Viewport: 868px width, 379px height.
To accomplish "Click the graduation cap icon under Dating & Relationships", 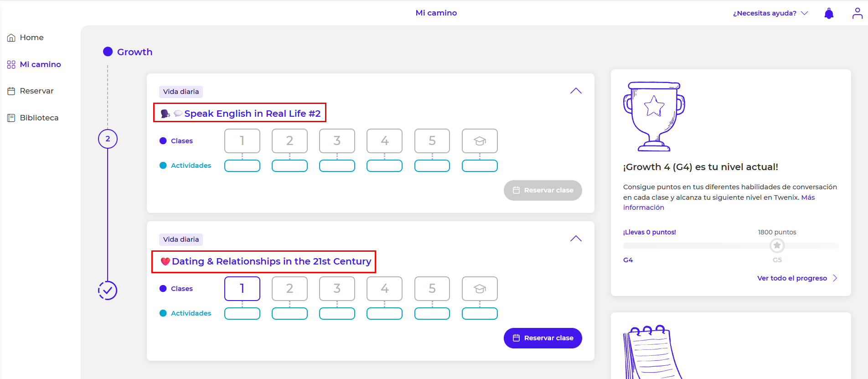I will (480, 289).
